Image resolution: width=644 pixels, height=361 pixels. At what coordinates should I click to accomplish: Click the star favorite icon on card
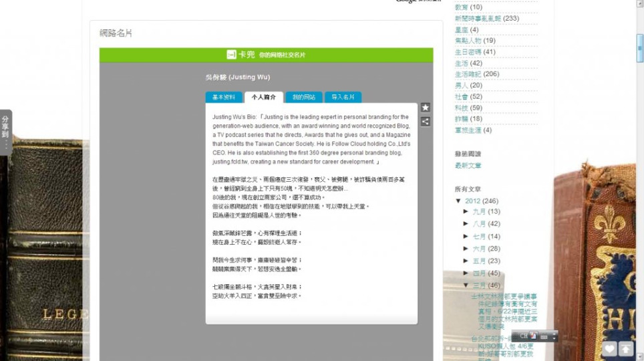(425, 108)
